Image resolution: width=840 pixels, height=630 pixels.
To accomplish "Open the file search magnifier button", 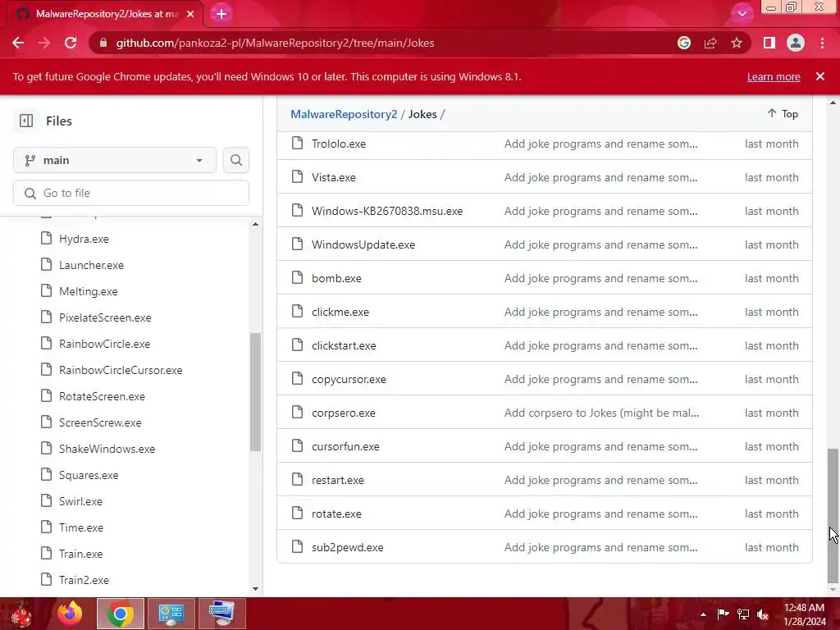I will pos(236,160).
